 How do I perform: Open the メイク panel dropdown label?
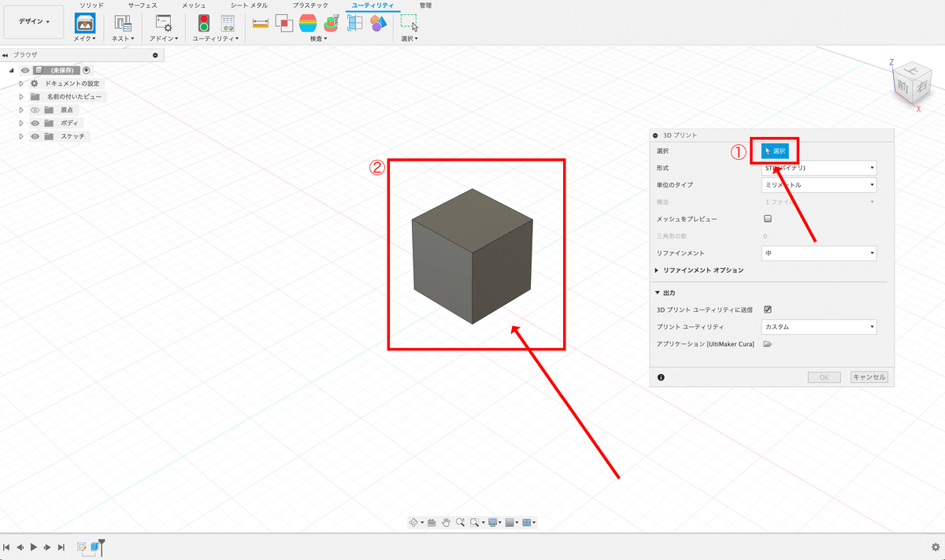tap(85, 38)
